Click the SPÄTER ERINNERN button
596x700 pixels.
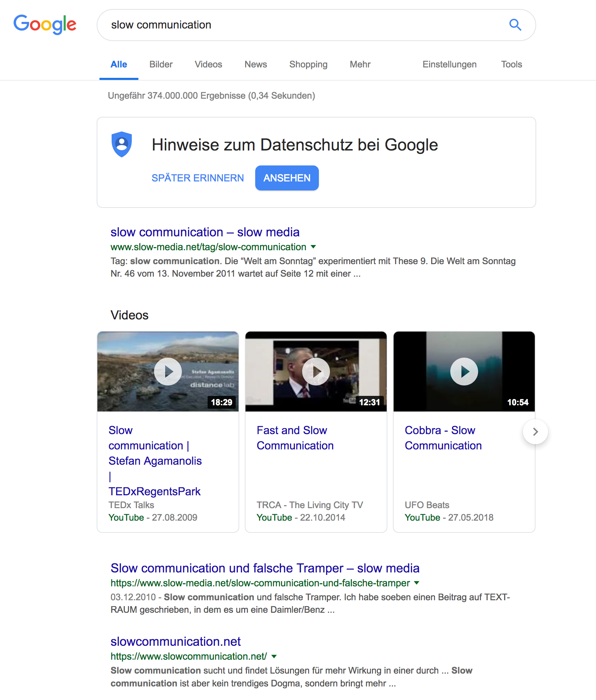pos(198,178)
